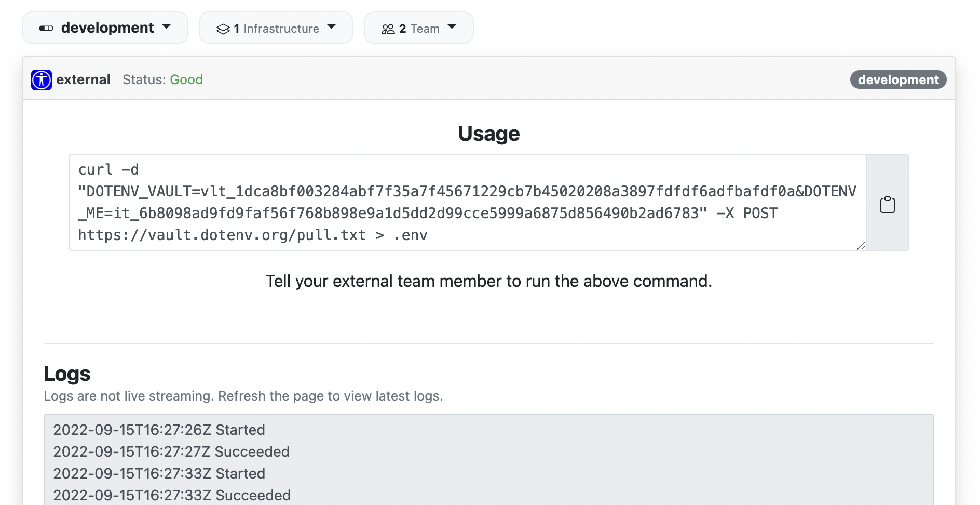Click the 16:27:27Z Succeeded log line
980x505 pixels.
click(x=171, y=451)
